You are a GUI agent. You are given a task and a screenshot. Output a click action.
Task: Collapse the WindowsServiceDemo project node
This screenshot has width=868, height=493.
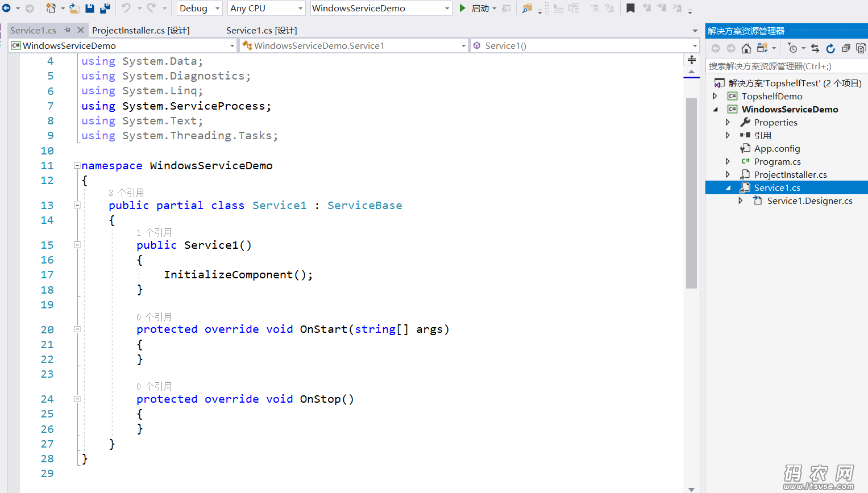click(715, 109)
